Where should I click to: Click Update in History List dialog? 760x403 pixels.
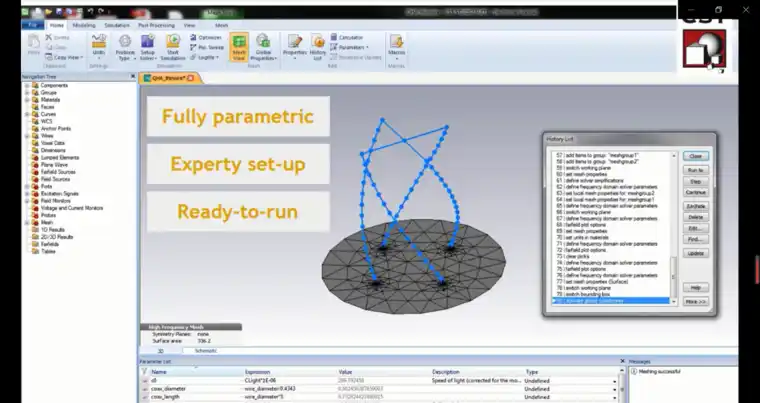696,253
